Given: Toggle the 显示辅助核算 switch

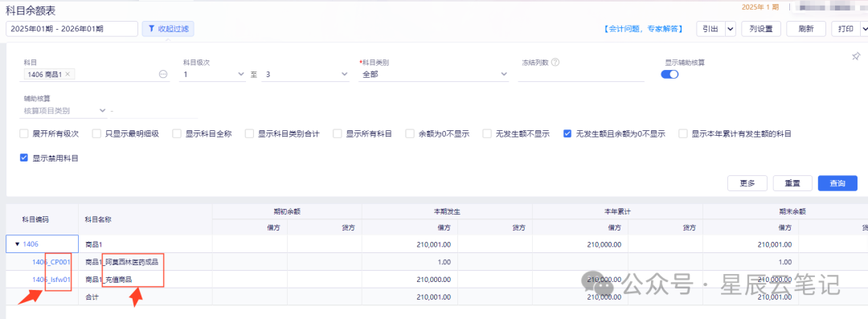Looking at the screenshot, I should click(x=669, y=74).
